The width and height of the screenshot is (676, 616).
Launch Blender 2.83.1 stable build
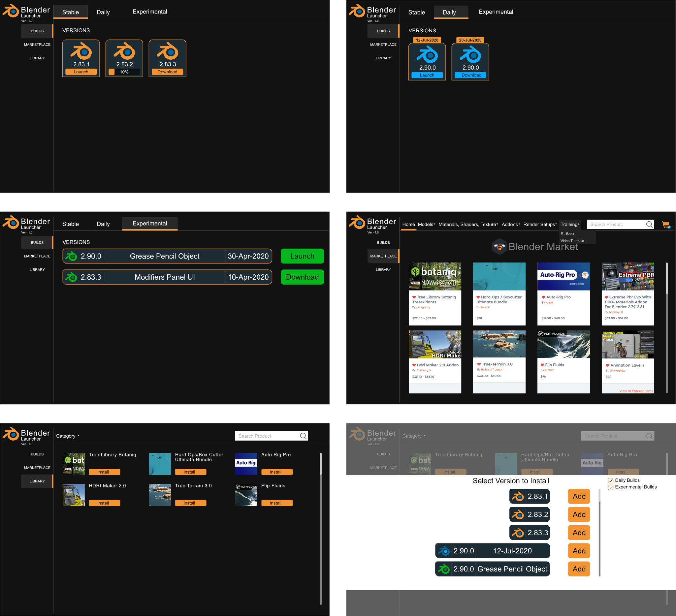point(81,72)
